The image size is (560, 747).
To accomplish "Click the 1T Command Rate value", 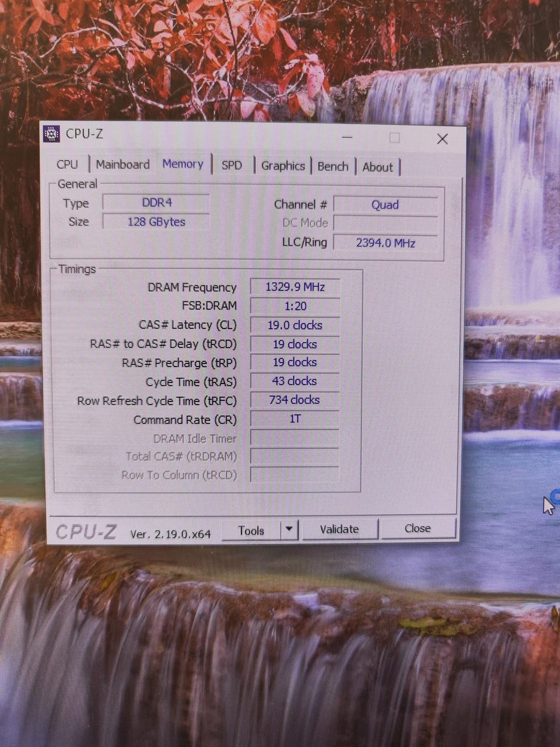I will click(x=295, y=418).
